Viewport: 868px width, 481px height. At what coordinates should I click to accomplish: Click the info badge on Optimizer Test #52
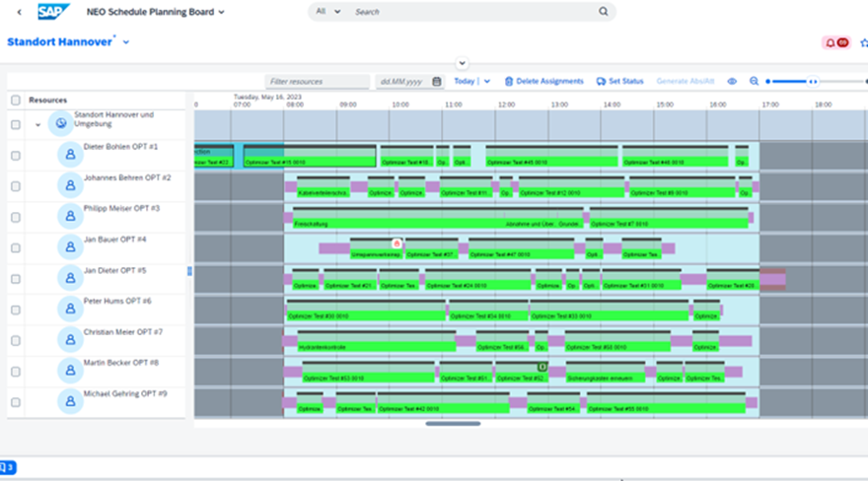[x=542, y=367]
